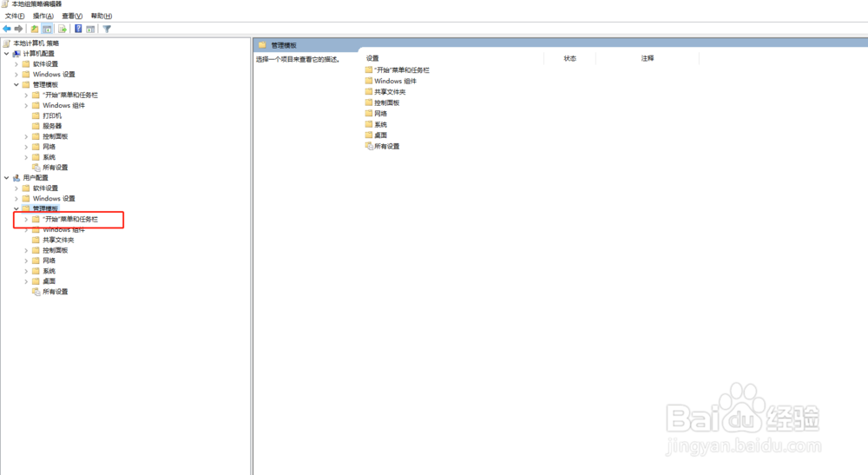The height and width of the screenshot is (475, 868).
Task: Open the 文件(F) menu
Action: [x=15, y=16]
